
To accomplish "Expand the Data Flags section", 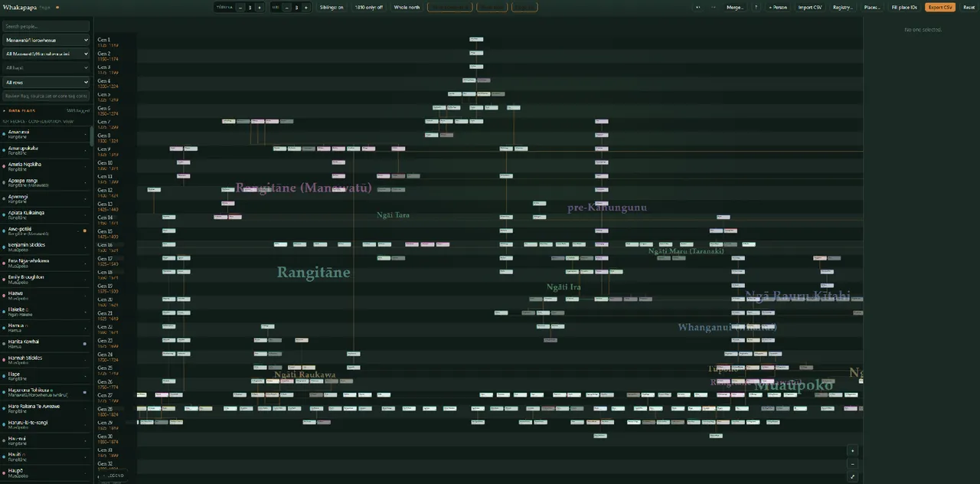I will (46, 111).
